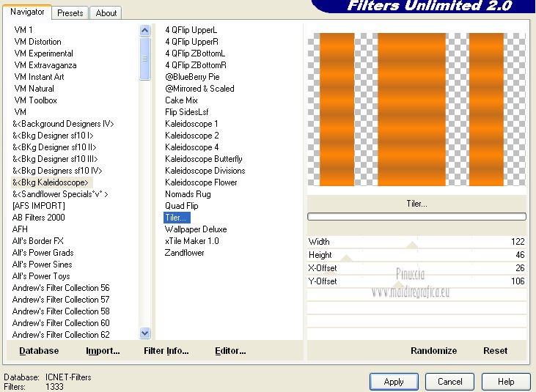Choose Kaleidoscope 1 filter

[x=191, y=124]
